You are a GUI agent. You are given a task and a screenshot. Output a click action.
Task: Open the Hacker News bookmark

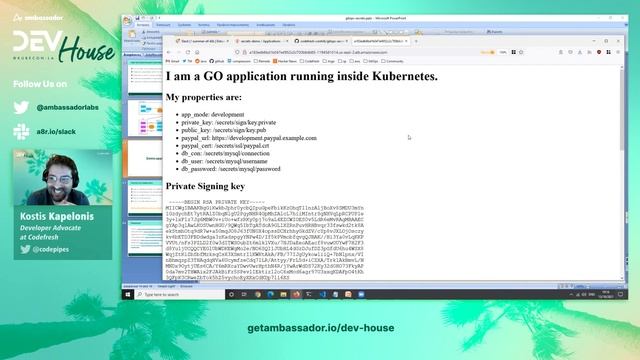(x=285, y=61)
